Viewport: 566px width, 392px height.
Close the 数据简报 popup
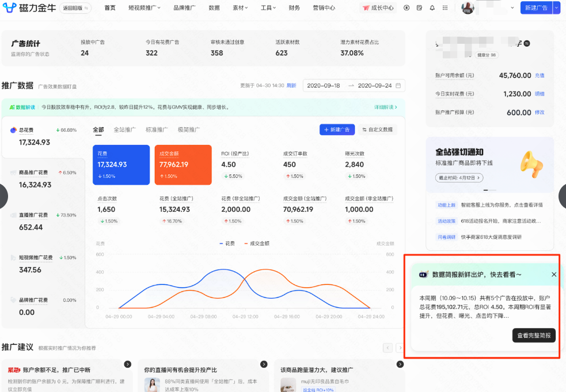coord(554,275)
